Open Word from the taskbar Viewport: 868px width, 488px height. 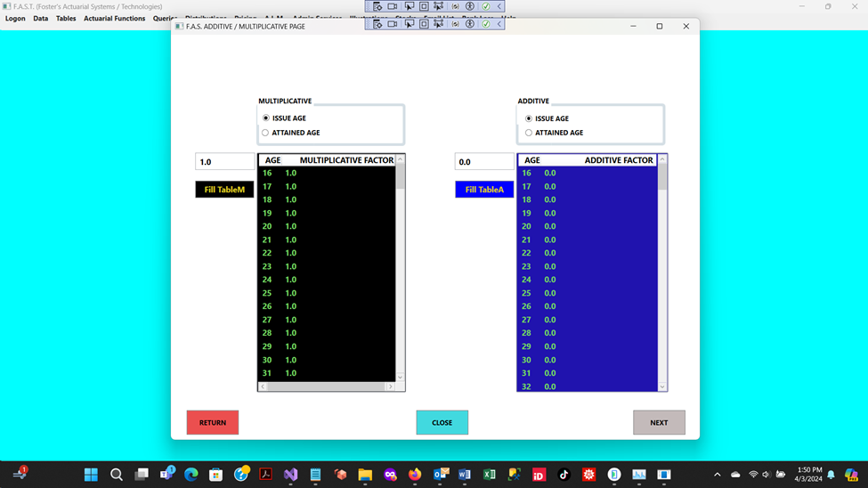click(x=464, y=475)
